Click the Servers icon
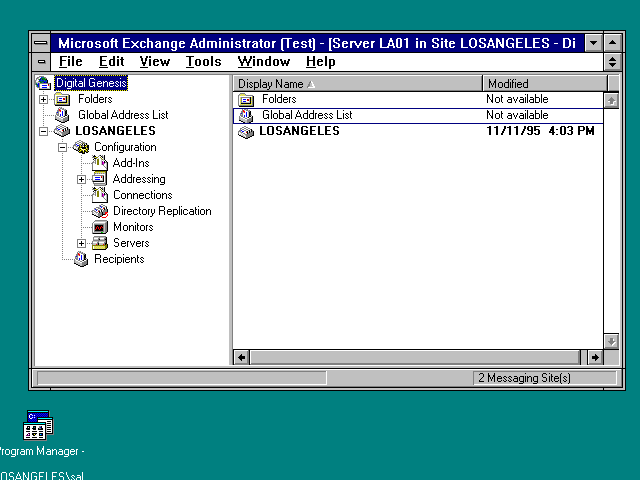Viewport: 640px width, 480px height. 100,243
